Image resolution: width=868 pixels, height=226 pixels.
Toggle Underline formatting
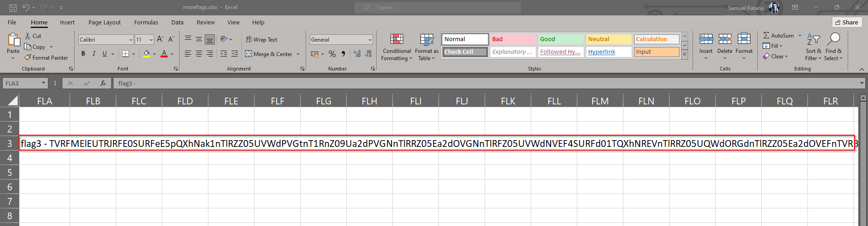(104, 54)
